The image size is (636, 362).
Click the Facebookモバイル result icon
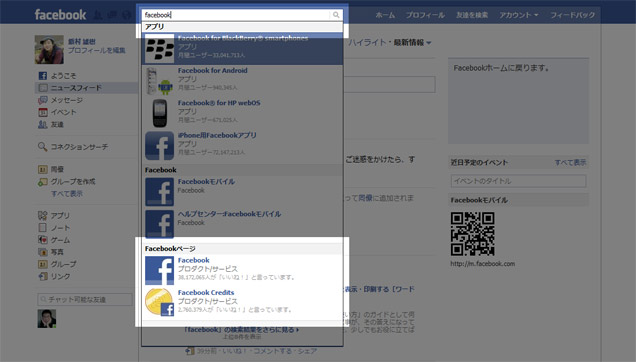point(159,192)
